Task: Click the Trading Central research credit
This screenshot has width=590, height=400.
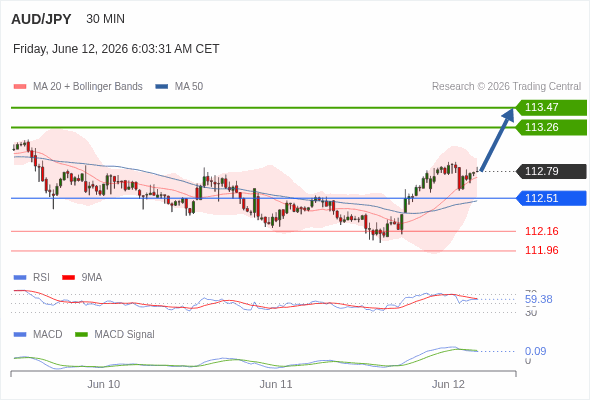Action: 506,87
